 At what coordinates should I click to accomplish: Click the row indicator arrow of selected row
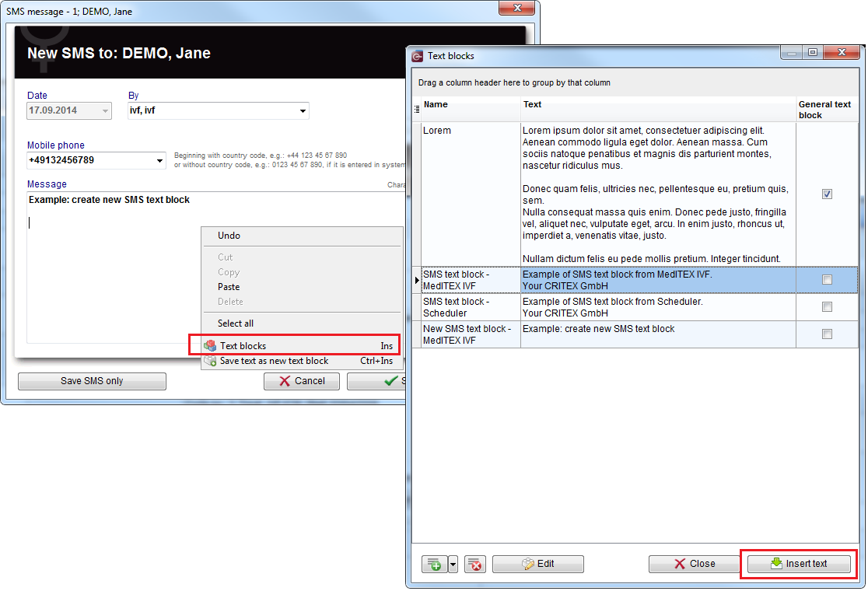(417, 280)
